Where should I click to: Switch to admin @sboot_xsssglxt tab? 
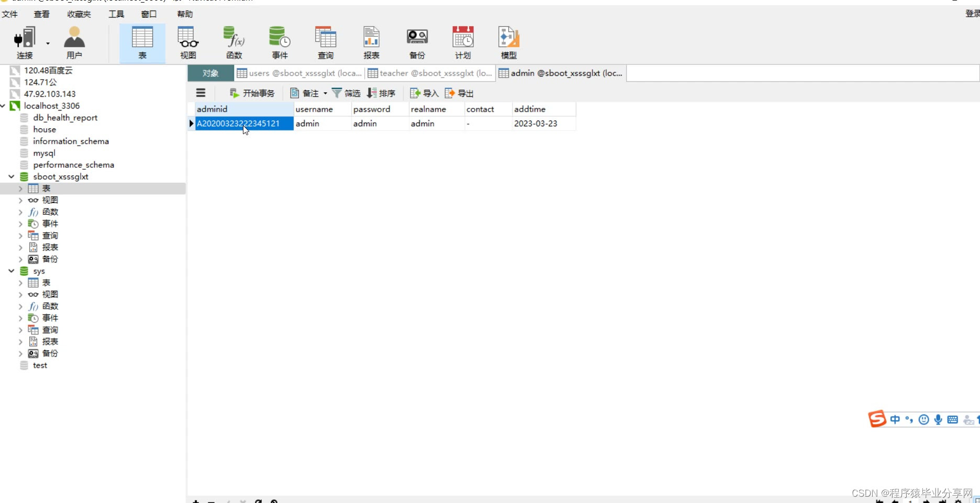click(x=561, y=73)
